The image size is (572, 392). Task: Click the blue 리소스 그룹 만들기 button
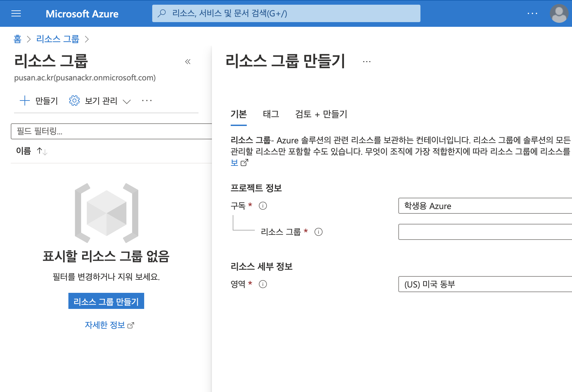pos(106,301)
